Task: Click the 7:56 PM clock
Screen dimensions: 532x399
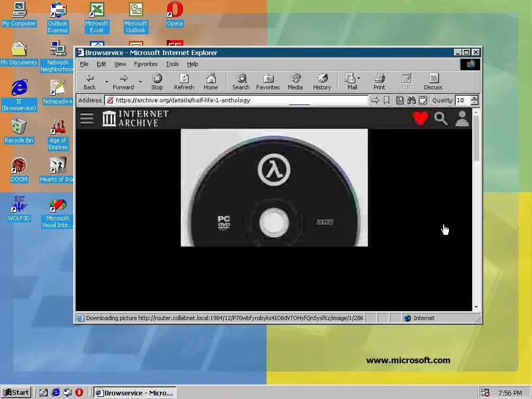Action: [510, 393]
